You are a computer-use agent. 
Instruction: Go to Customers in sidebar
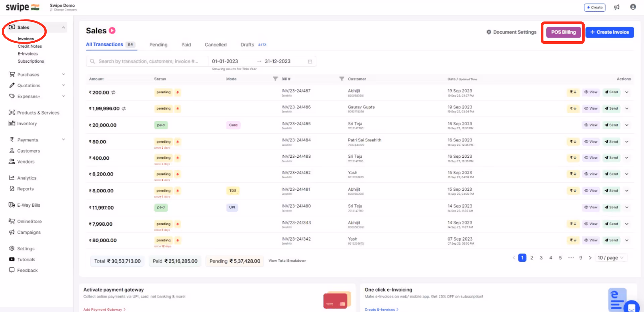[x=24, y=151]
